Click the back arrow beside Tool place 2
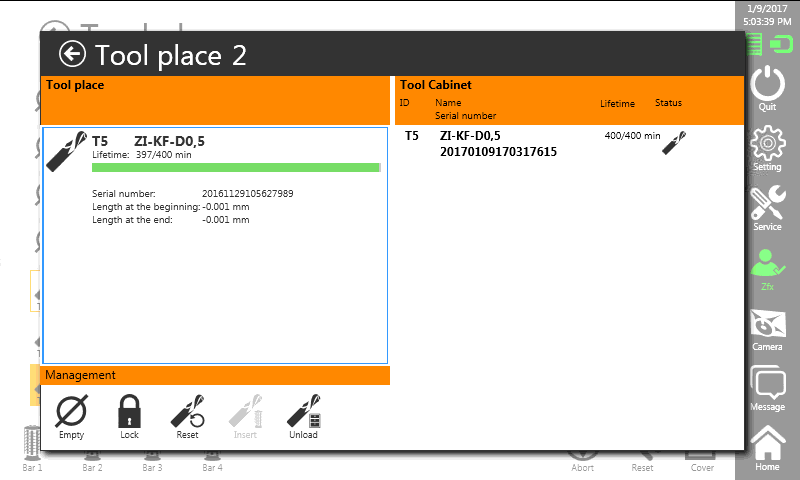Image resolution: width=800 pixels, height=480 pixels. (x=72, y=54)
